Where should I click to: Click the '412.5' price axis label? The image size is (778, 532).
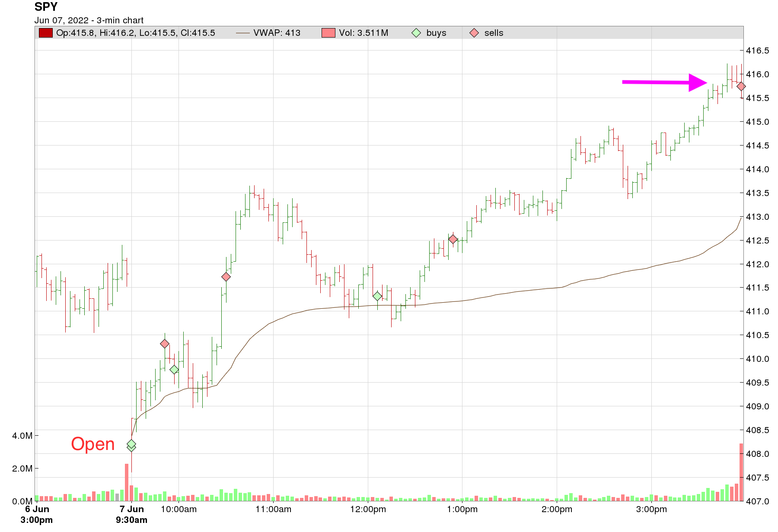point(758,241)
